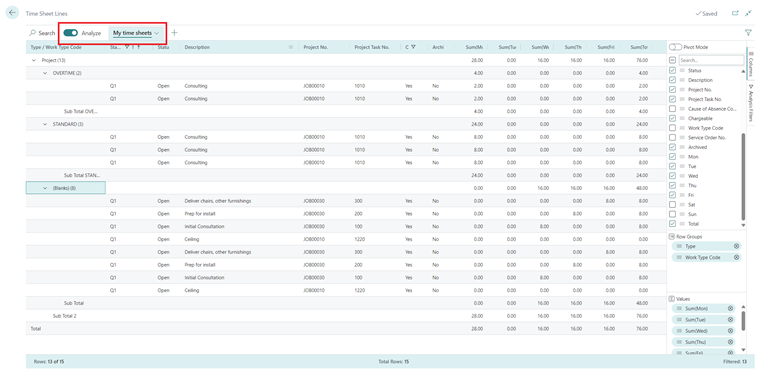This screenshot has height=378, width=780.
Task: Enable the Sat column checkbox
Action: point(673,204)
